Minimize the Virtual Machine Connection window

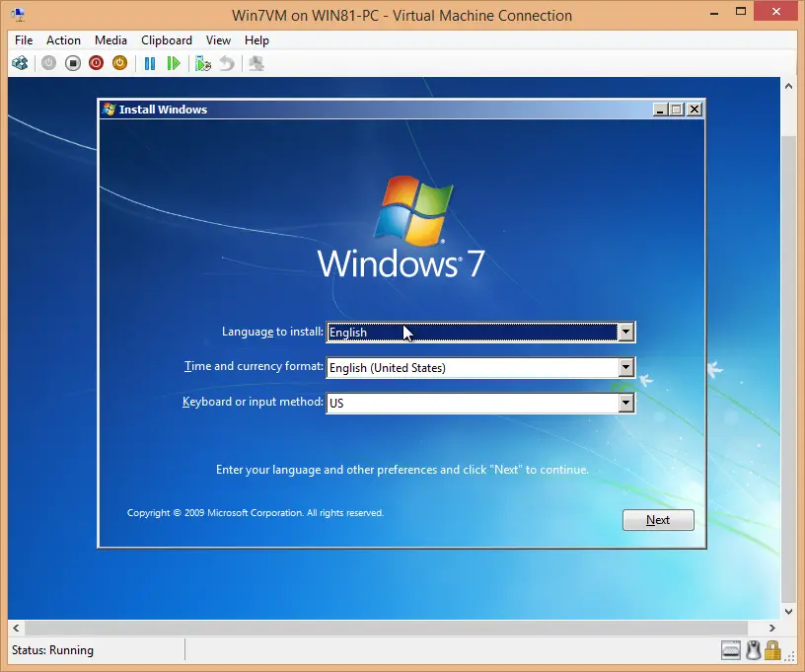[x=714, y=12]
